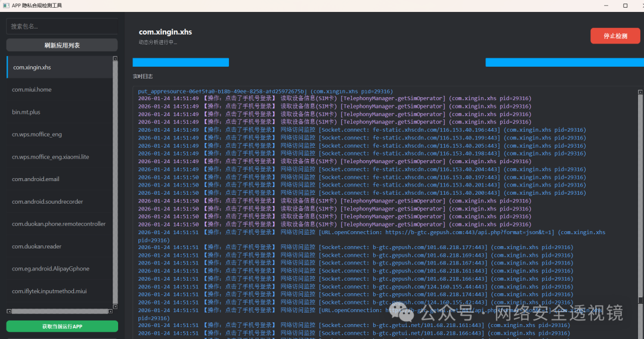Viewport: 644px width, 339px height.
Task: Click log line with put_appresource text
Action: coord(265,92)
